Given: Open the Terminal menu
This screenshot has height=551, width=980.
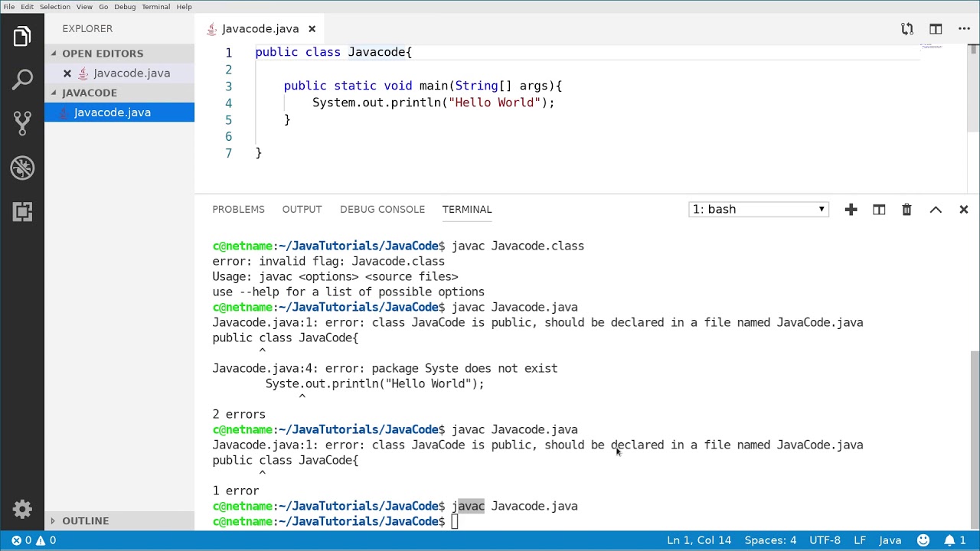Looking at the screenshot, I should pos(156,7).
